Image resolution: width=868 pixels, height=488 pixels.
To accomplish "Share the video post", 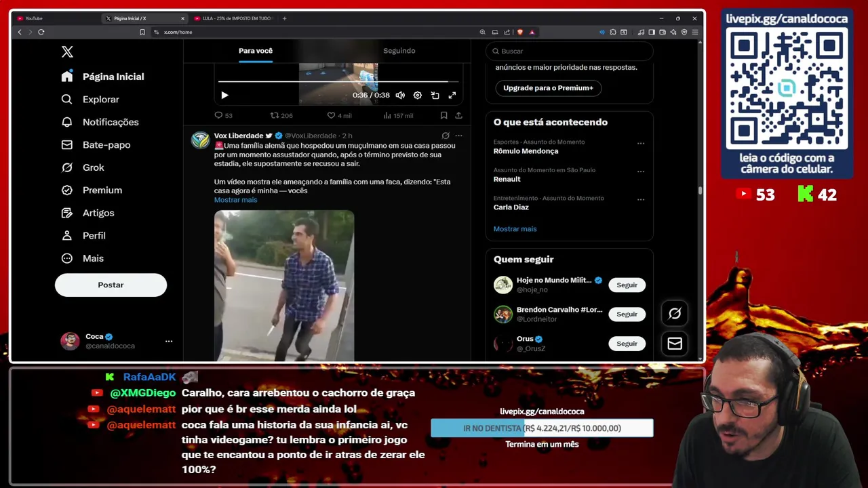I will point(458,115).
